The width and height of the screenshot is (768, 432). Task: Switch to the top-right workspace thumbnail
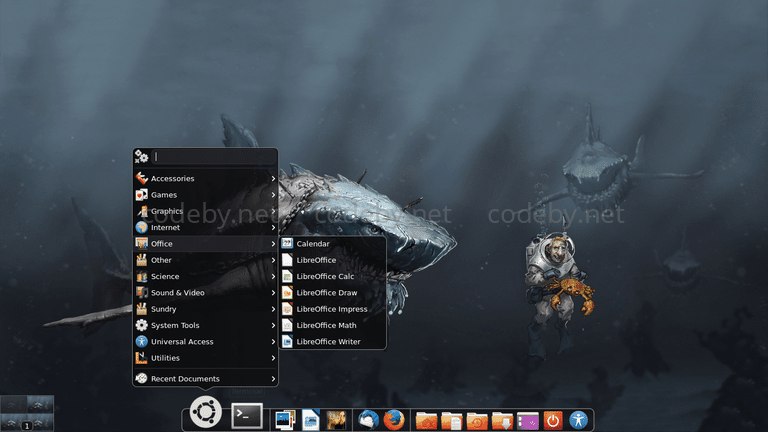coord(40,404)
